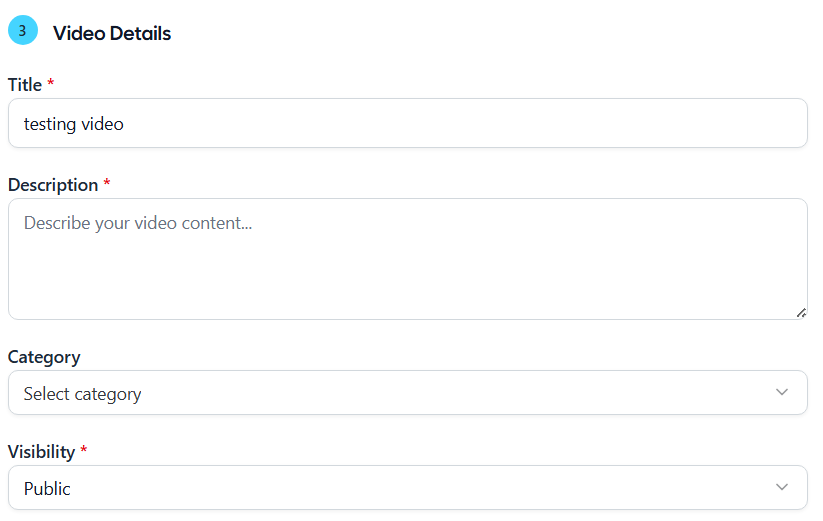Click the red asterisk beside Description
The height and width of the screenshot is (521, 823).
[x=107, y=185]
